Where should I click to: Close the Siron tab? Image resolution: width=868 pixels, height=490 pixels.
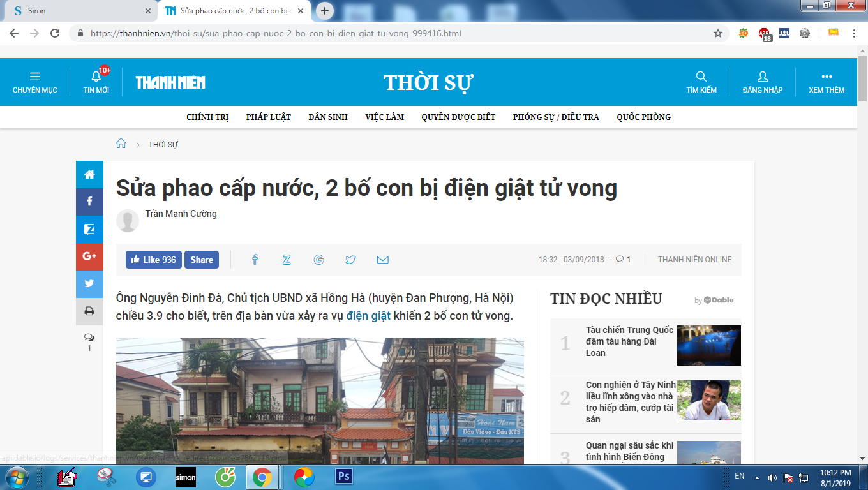148,11
